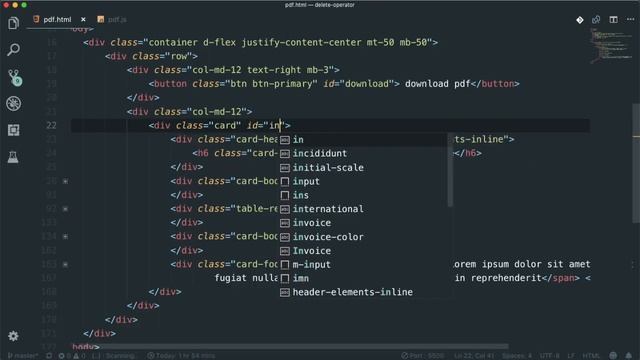Expand folded card-footer block at line 163
The image size is (640, 360).
(x=65, y=264)
